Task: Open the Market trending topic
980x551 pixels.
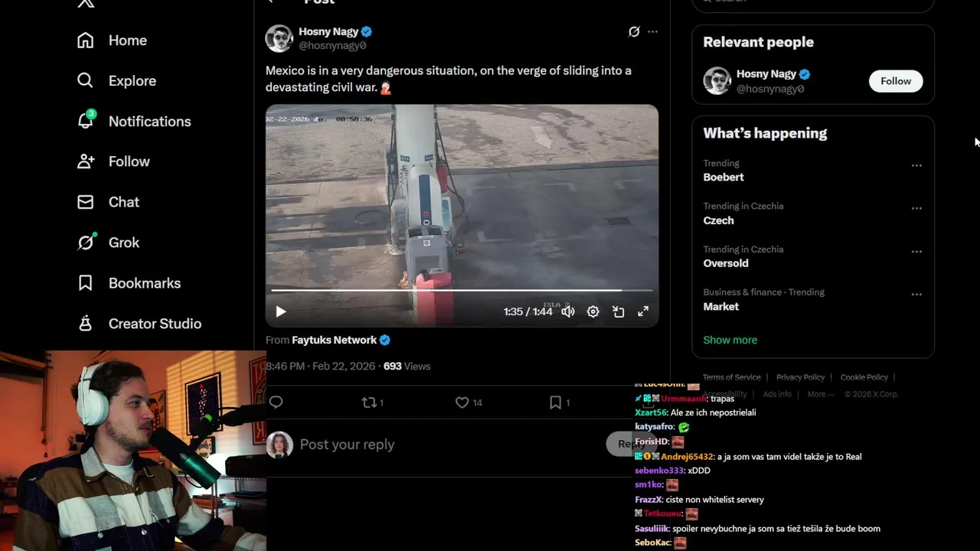Action: (721, 307)
